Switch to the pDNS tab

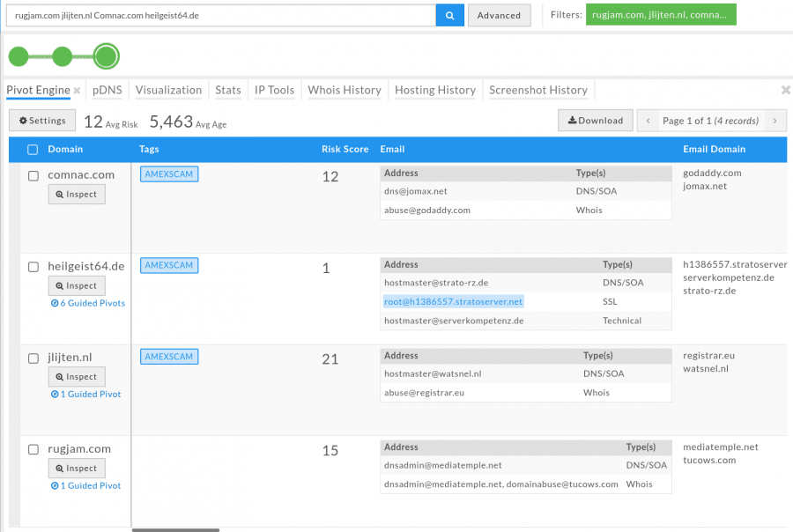pyautogui.click(x=107, y=90)
